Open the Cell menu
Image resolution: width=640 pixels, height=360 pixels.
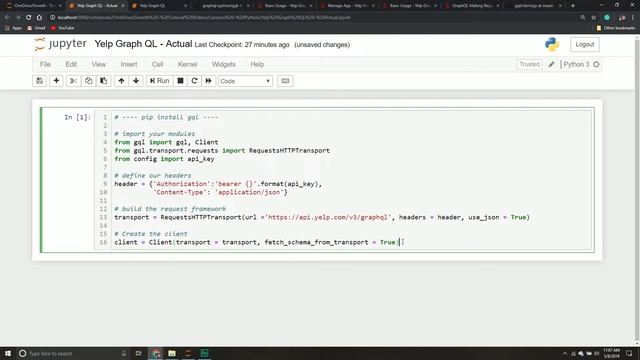[x=158, y=64]
